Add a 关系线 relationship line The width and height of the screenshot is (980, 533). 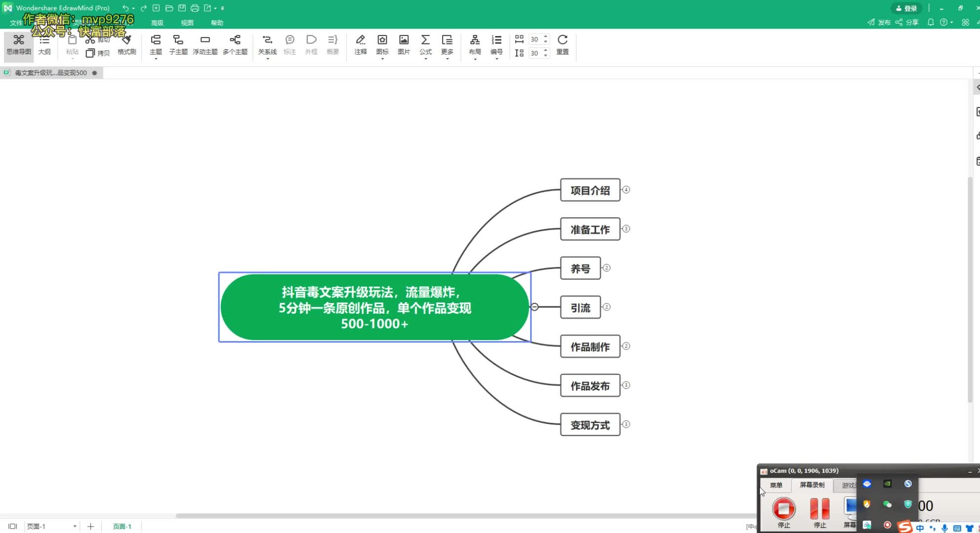click(267, 44)
